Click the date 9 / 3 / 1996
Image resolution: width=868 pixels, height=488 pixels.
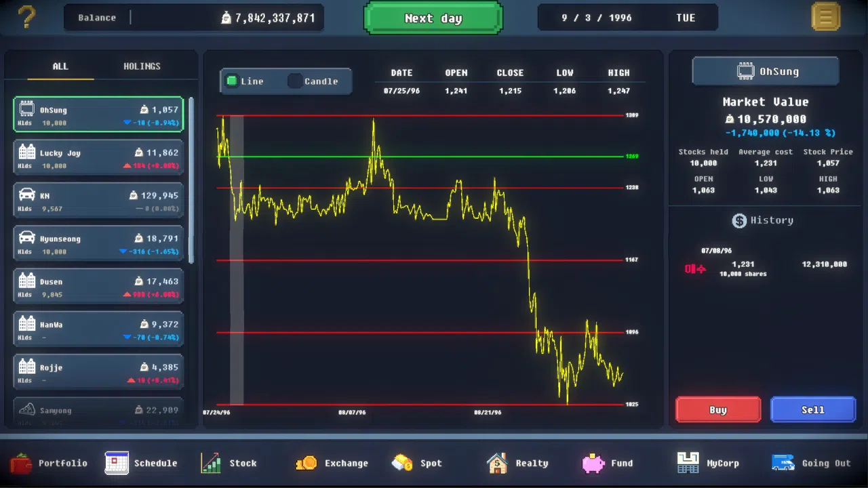(596, 18)
